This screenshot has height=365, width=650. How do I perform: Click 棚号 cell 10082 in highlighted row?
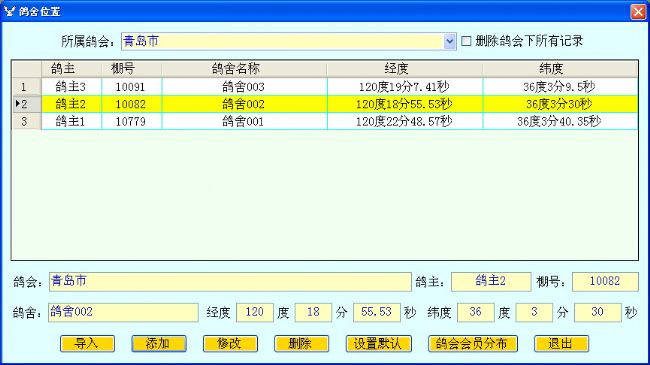[131, 104]
